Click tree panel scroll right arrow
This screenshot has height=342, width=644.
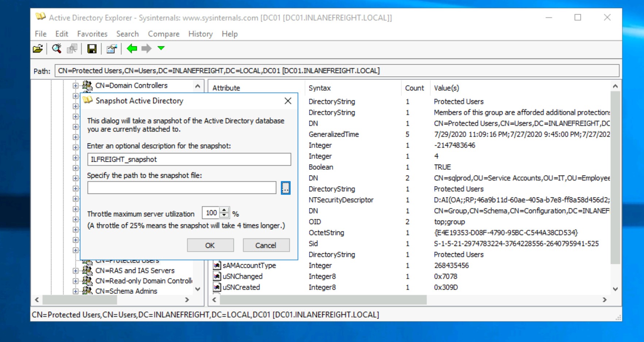point(187,300)
